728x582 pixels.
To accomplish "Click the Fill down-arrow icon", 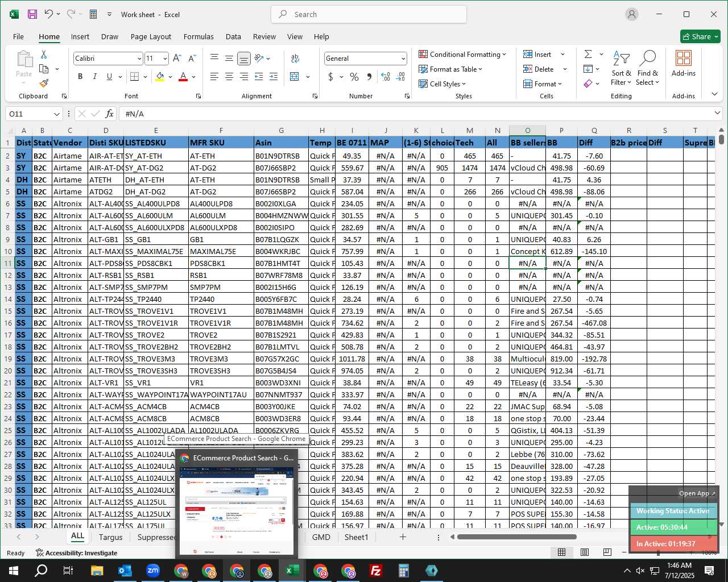I will [588, 69].
